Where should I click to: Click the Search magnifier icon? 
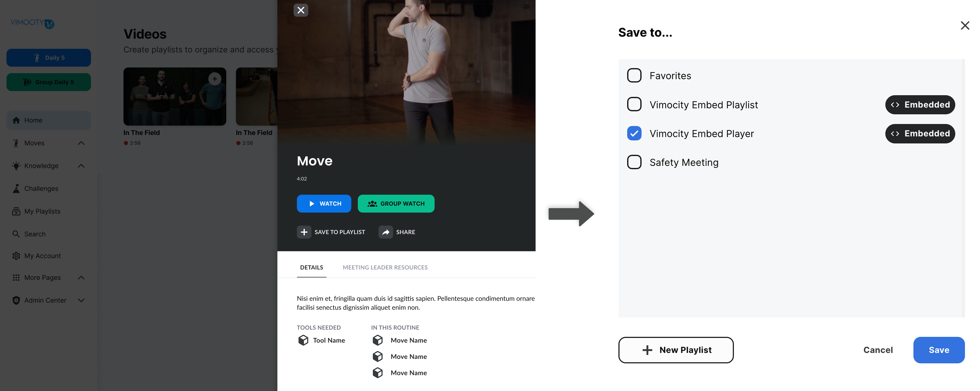(x=16, y=234)
